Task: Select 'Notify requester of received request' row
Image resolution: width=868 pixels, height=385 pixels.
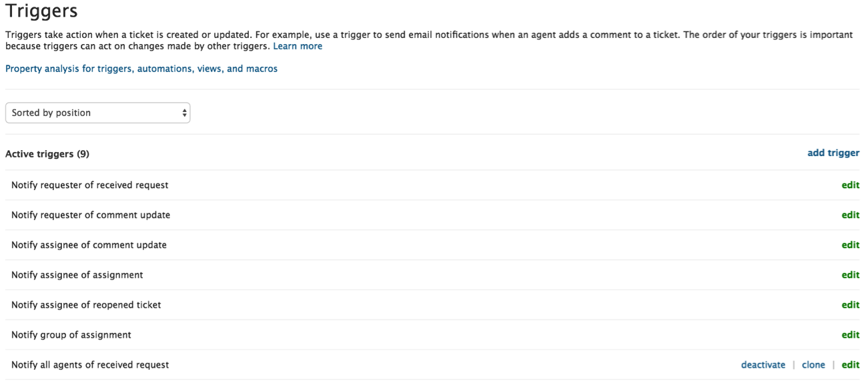Action: (90, 185)
